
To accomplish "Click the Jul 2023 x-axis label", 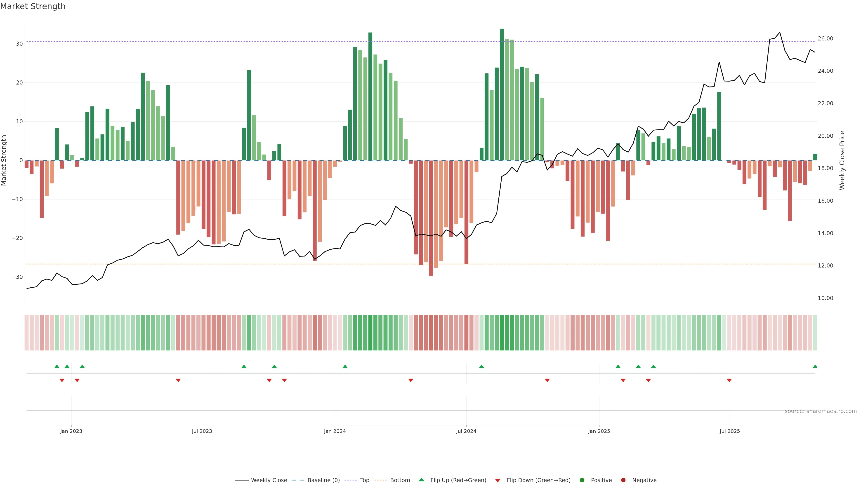I will [202, 431].
